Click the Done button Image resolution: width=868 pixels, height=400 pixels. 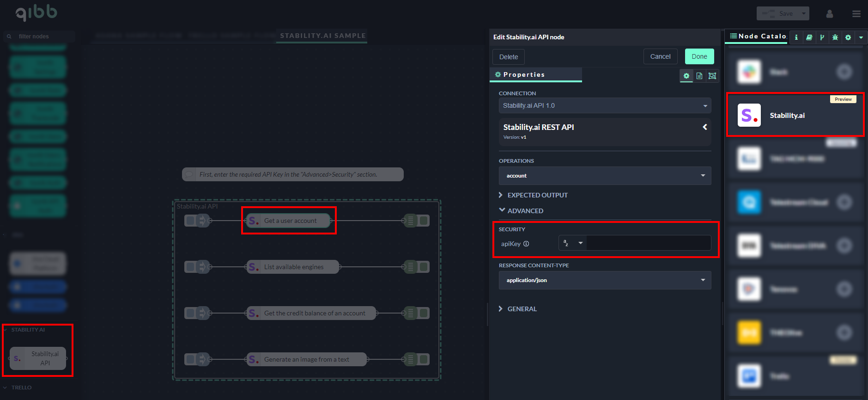coord(699,56)
